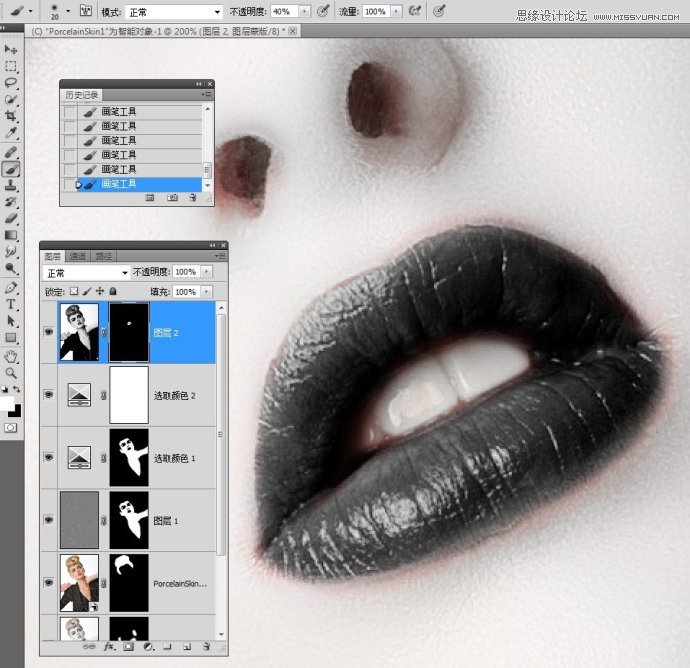Image resolution: width=690 pixels, height=668 pixels.
Task: Hide the 图层 2 layer
Action: click(x=48, y=333)
